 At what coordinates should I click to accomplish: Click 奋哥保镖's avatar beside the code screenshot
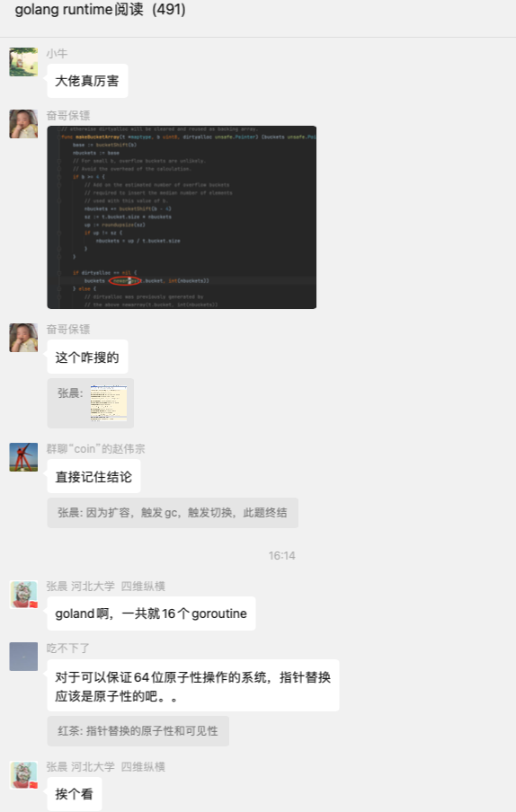click(x=23, y=124)
